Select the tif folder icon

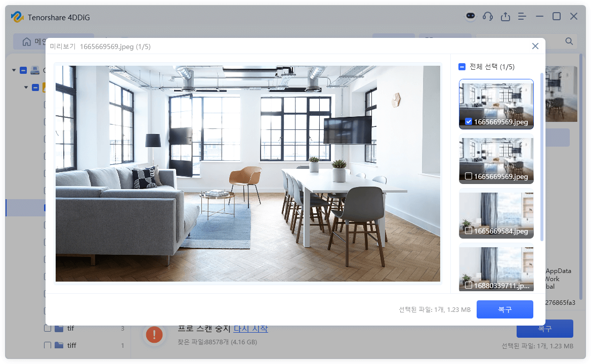59,328
